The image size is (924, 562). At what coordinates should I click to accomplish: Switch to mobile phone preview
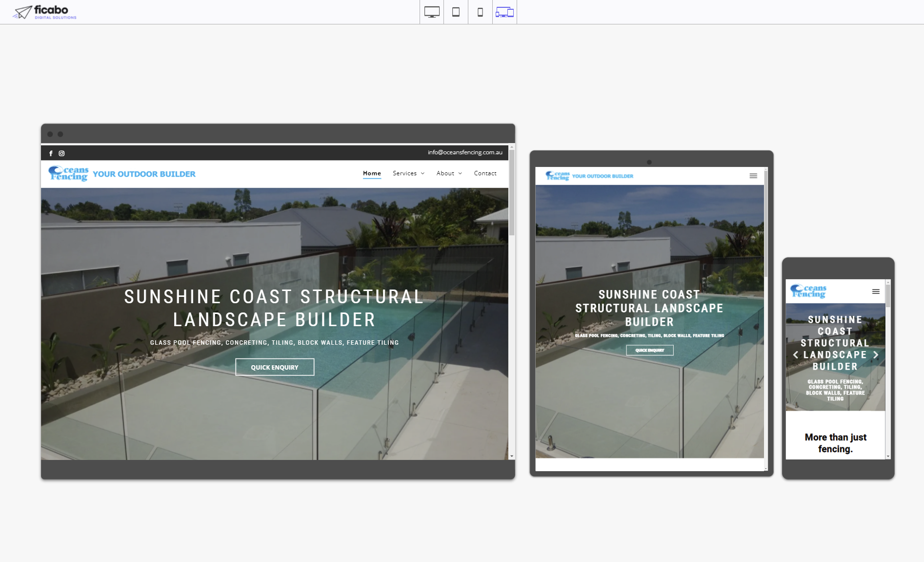click(480, 12)
